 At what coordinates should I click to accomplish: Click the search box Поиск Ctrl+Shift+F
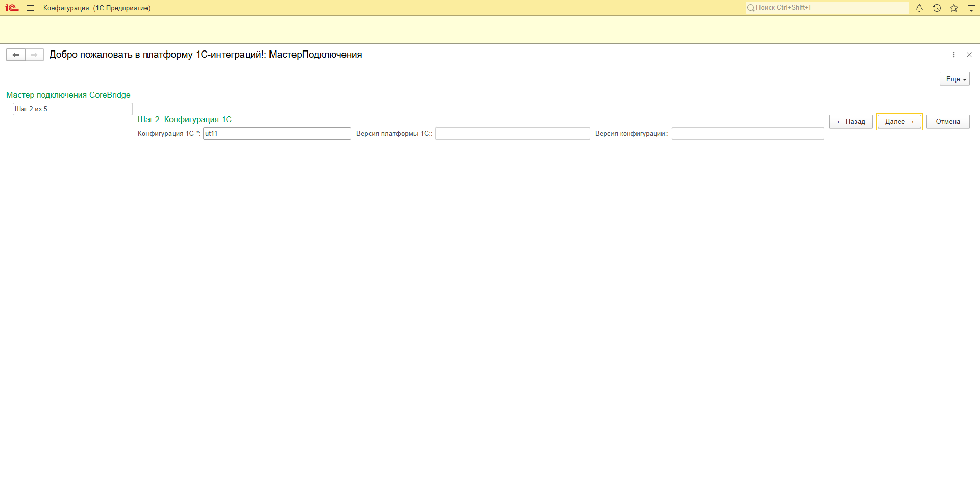tap(827, 8)
